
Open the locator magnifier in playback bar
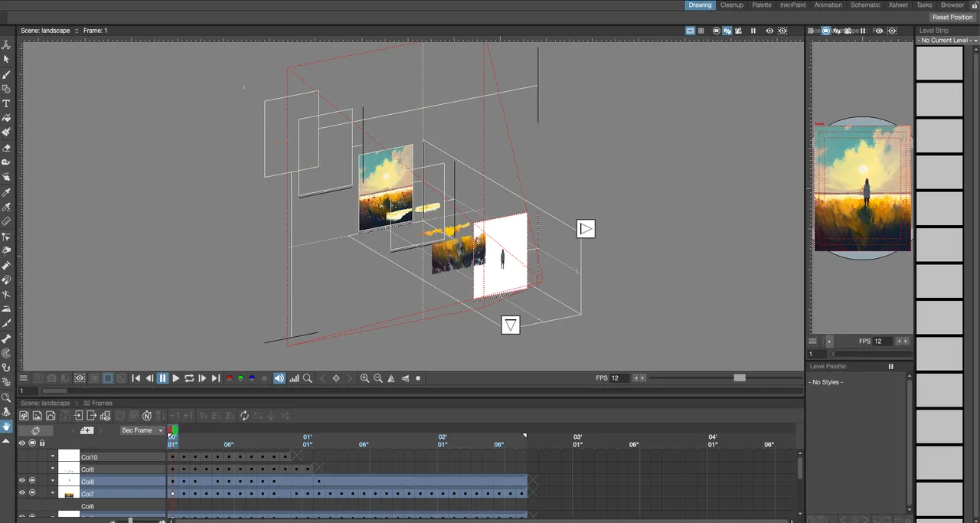[308, 378]
